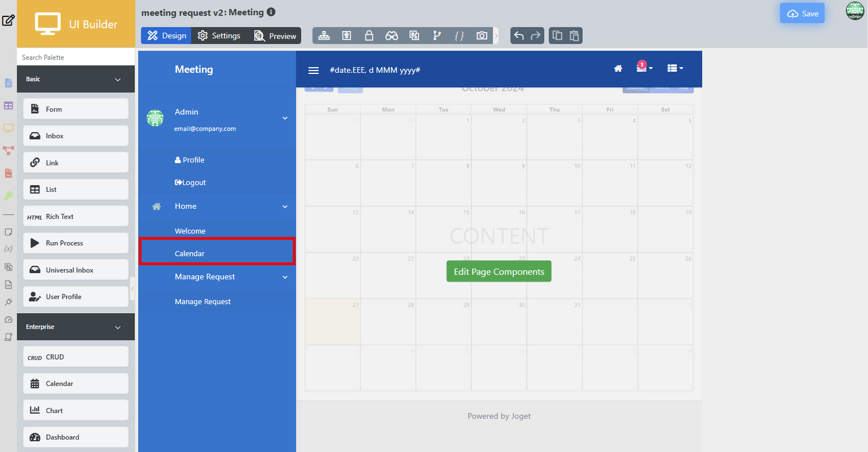The height and width of the screenshot is (452, 868).
Task: Open the purple List Builder sidebar icon
Action: pos(8,106)
